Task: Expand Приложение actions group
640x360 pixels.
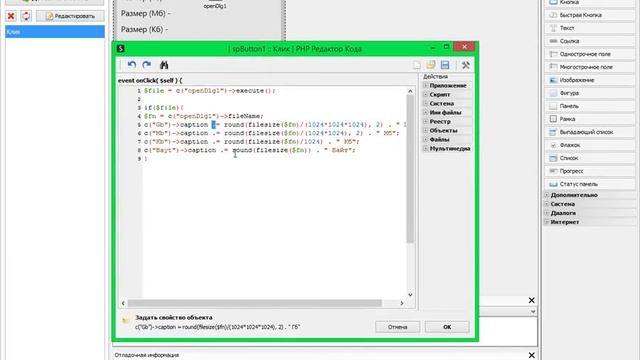Action: point(425,86)
